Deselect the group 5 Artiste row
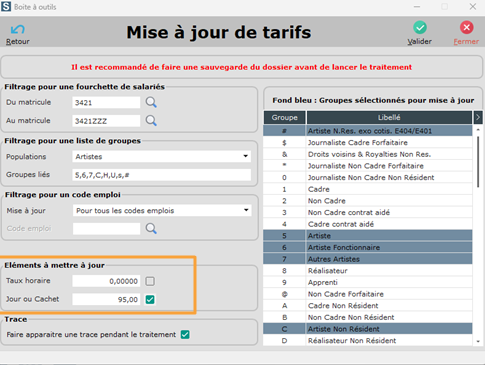This screenshot has height=368, width=487. 368,236
